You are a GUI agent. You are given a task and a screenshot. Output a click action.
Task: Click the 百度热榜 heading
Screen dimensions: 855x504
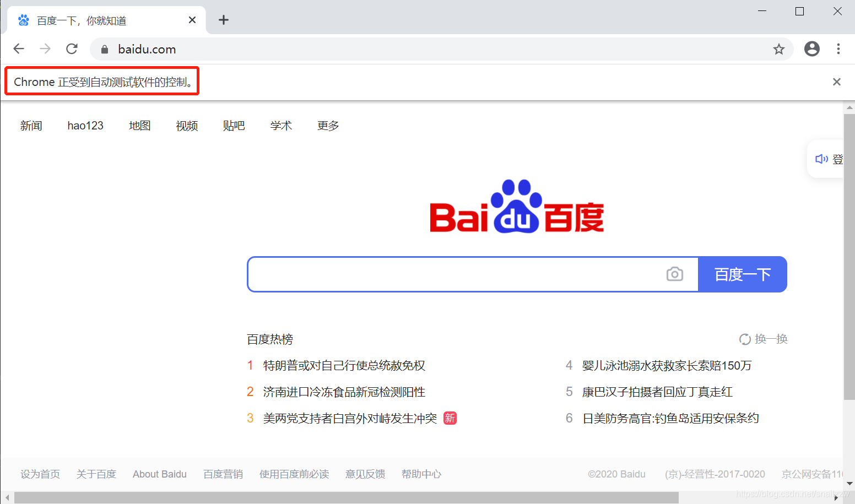point(270,339)
